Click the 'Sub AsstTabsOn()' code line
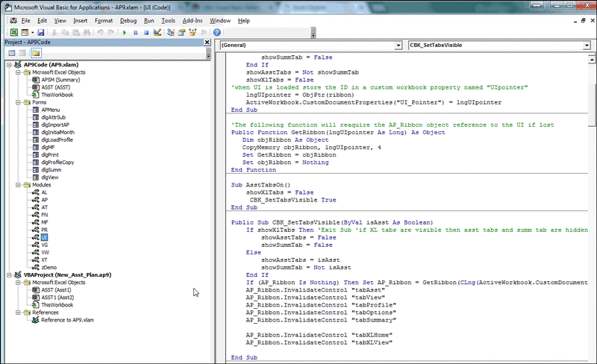597x364 pixels. tap(260, 185)
